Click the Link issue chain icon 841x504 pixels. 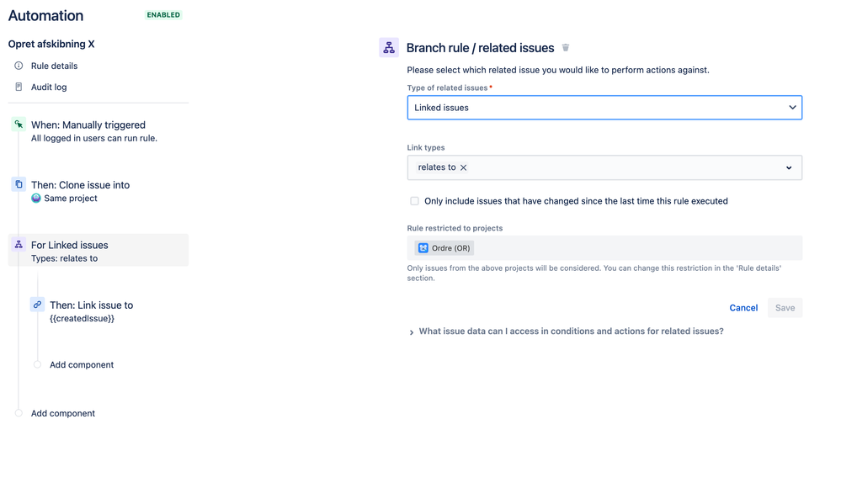click(x=37, y=305)
